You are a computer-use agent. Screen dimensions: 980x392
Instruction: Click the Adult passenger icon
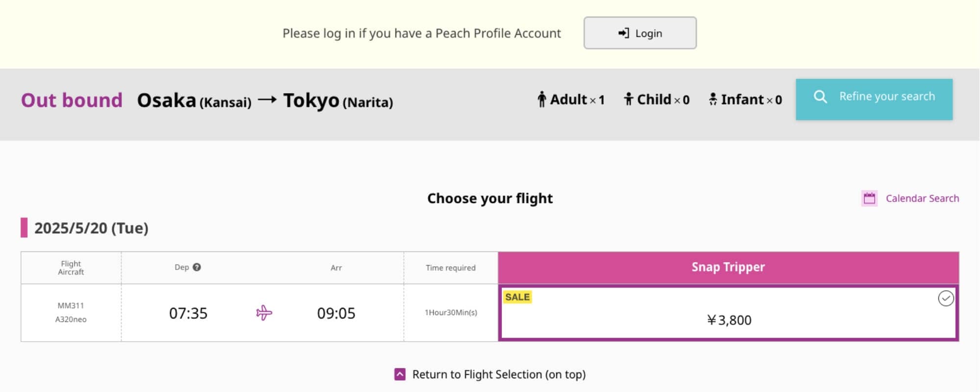click(x=541, y=99)
